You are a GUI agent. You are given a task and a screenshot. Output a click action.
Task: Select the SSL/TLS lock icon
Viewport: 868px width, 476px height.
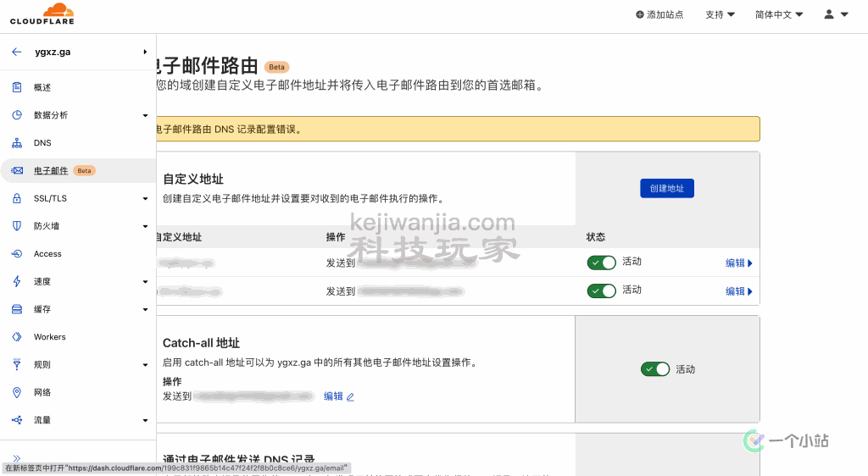(x=17, y=198)
